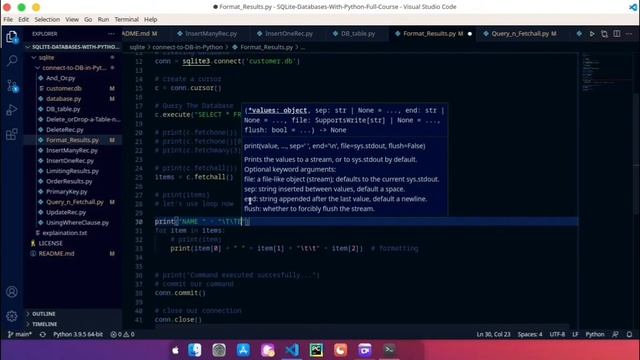Open explaination.txt in explorer

coord(73,233)
